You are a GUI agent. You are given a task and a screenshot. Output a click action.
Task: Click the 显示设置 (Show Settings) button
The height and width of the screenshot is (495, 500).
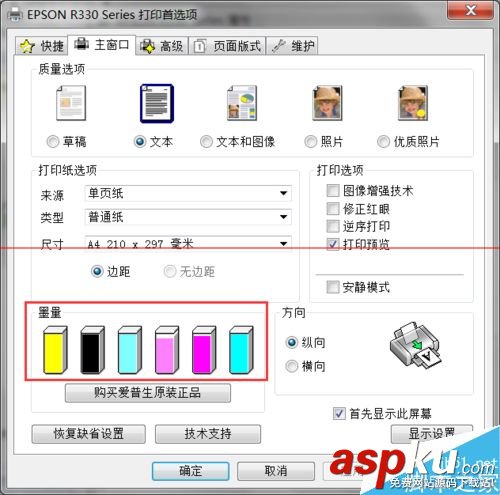[432, 434]
